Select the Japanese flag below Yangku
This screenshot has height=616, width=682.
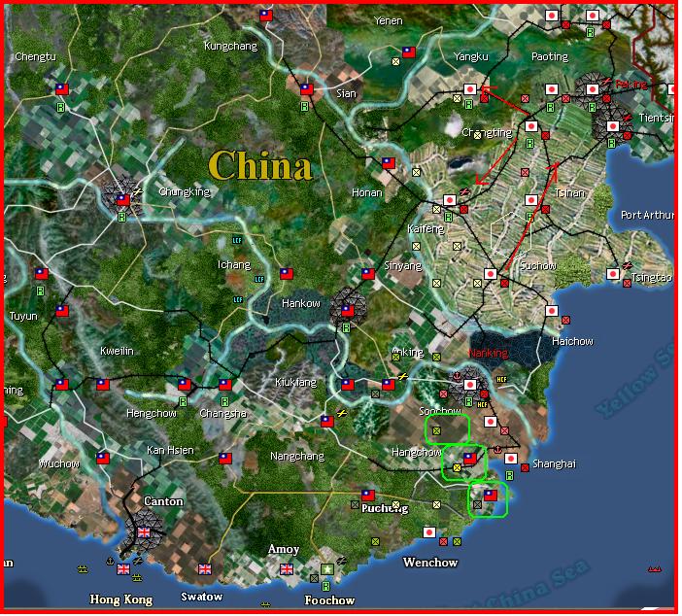pos(470,89)
